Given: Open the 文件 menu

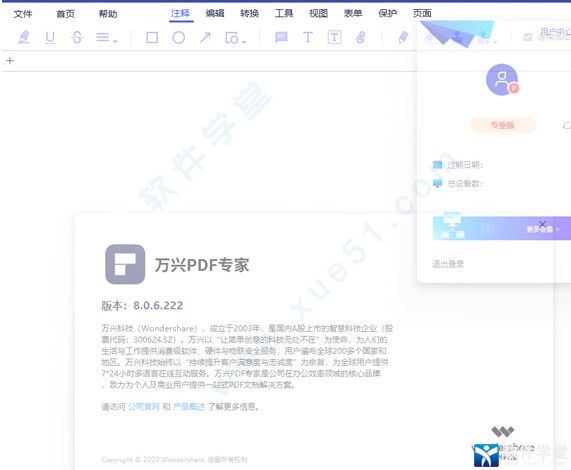Looking at the screenshot, I should pos(23,14).
